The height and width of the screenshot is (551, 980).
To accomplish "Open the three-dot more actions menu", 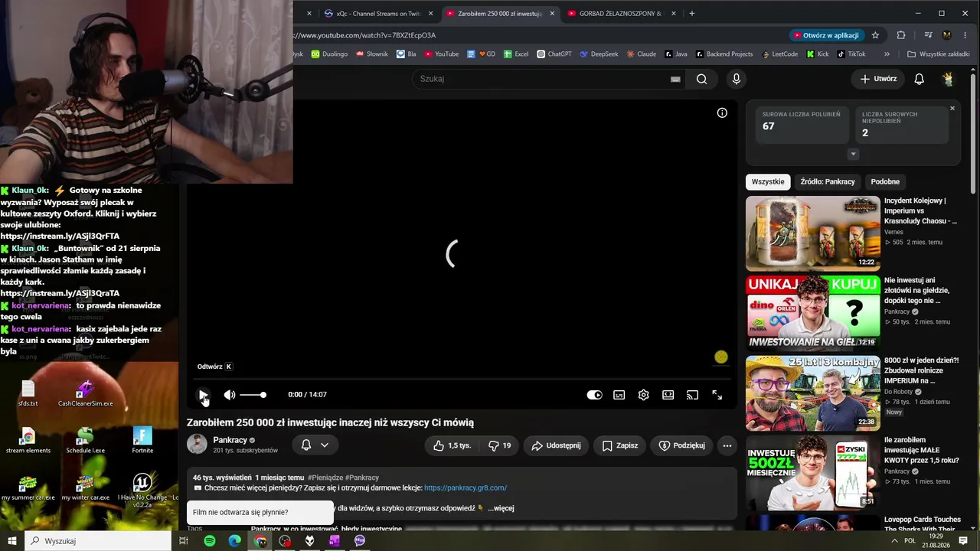I will pos(727,445).
